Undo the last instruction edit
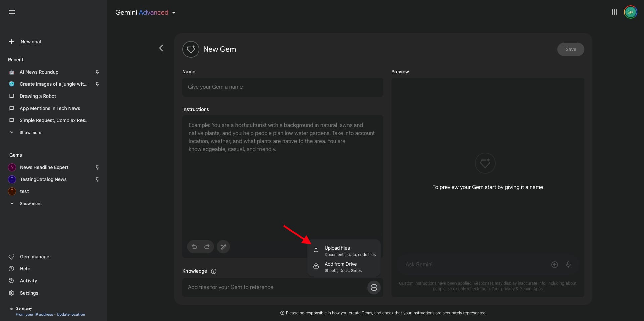 [194, 247]
